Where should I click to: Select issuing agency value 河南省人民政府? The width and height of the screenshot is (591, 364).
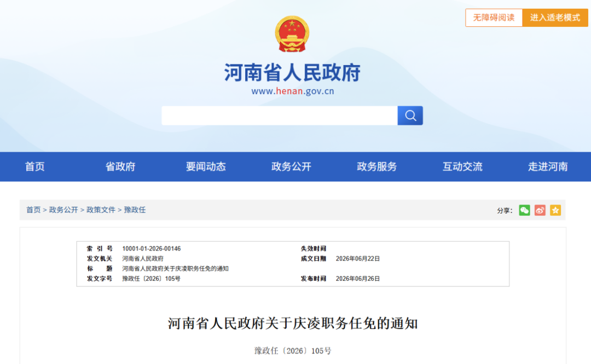143,259
